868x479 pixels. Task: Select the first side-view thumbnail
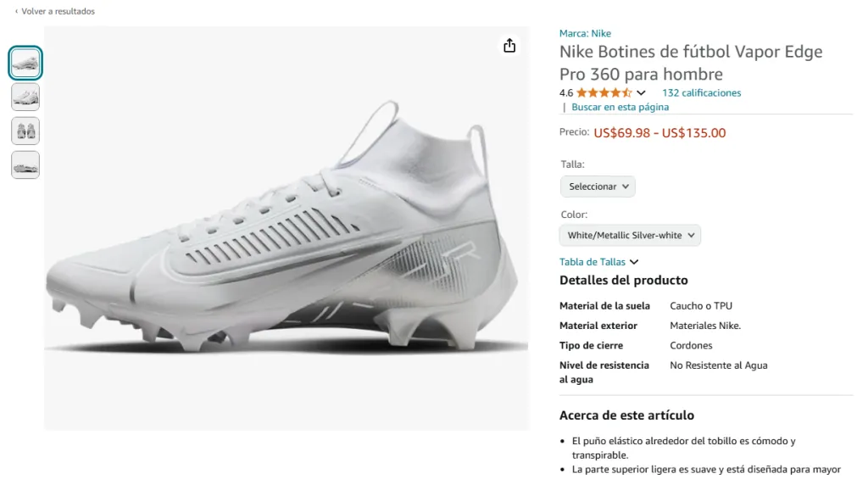click(x=25, y=63)
